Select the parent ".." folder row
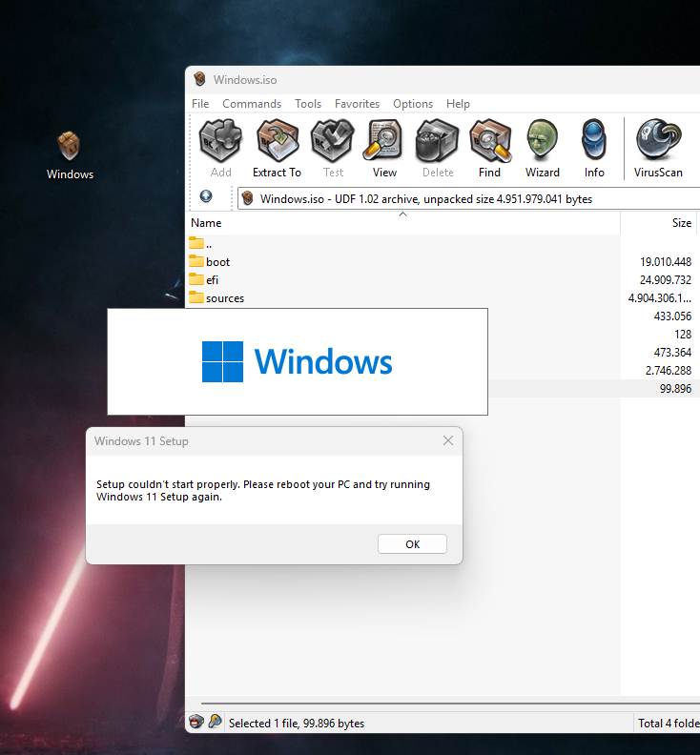700x755 pixels. pos(200,244)
